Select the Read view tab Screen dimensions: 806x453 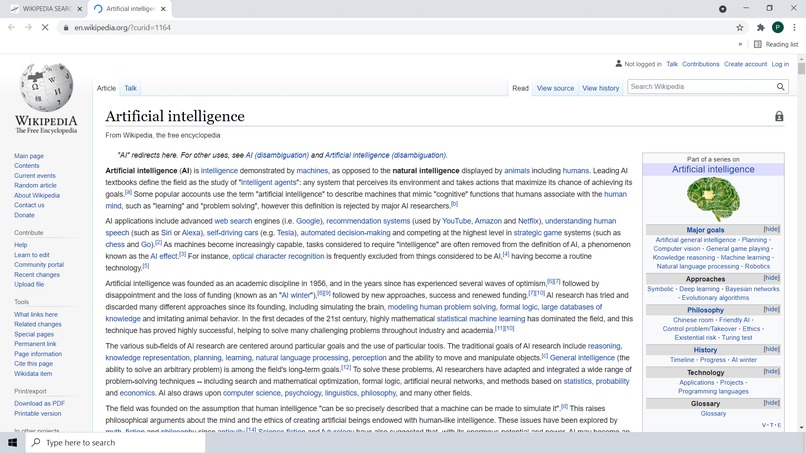520,88
